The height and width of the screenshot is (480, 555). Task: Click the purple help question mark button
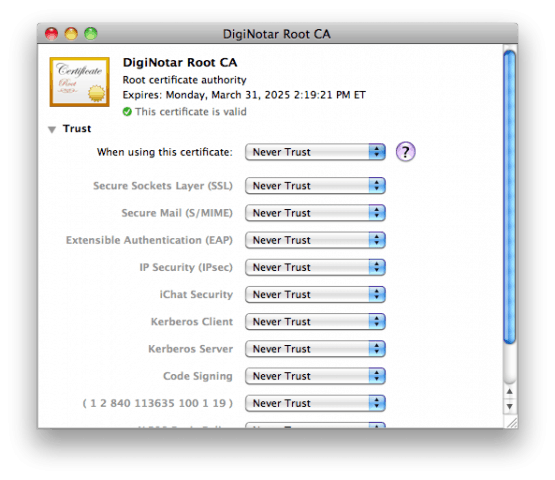405,152
